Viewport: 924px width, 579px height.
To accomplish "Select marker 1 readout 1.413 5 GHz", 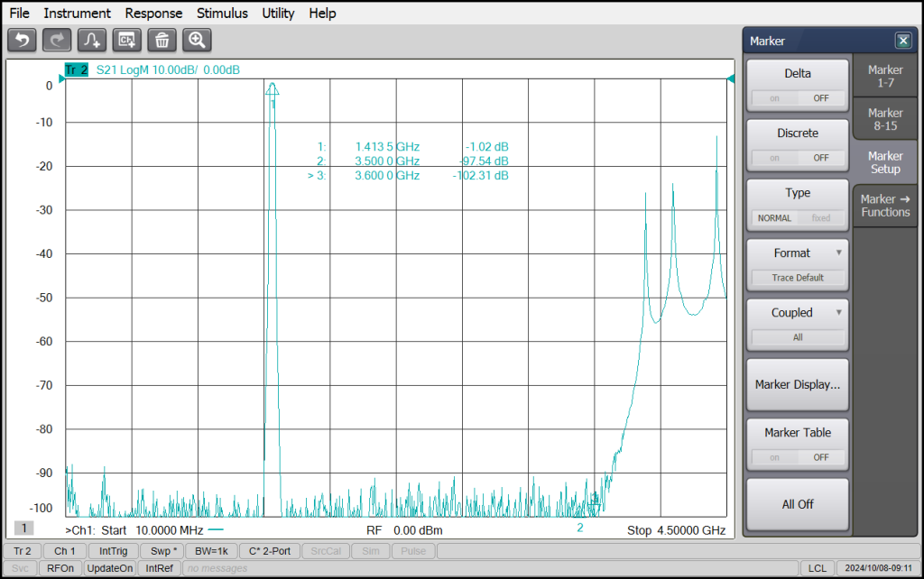I will (387, 147).
